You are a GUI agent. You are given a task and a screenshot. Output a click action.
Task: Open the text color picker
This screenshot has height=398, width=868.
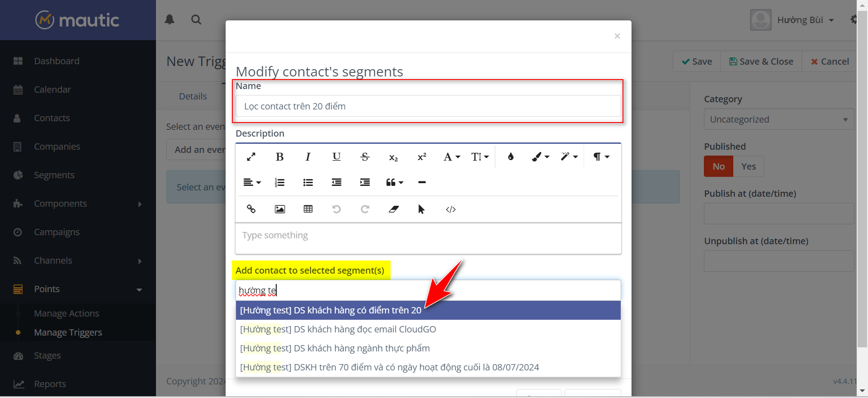[510, 157]
